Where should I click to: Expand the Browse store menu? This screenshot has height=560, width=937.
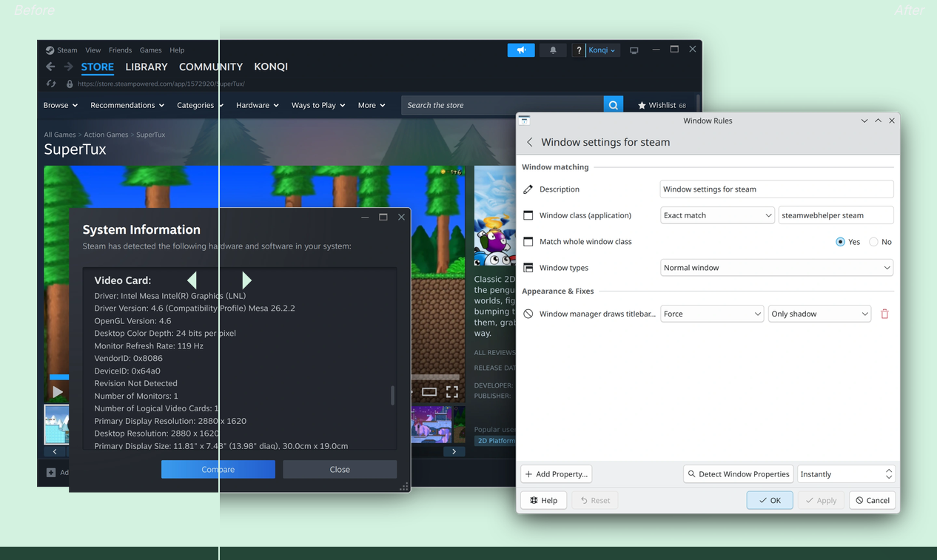pyautogui.click(x=60, y=105)
